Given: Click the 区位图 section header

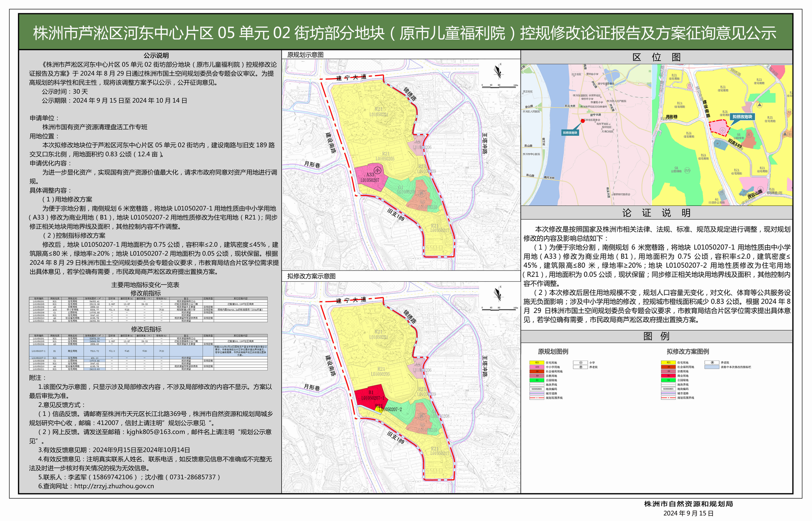Looking at the screenshot, I should (656, 57).
